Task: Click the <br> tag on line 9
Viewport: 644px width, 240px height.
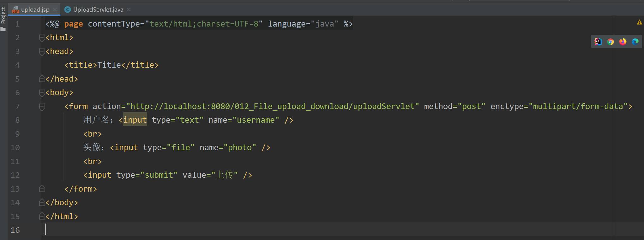Action: tap(93, 134)
